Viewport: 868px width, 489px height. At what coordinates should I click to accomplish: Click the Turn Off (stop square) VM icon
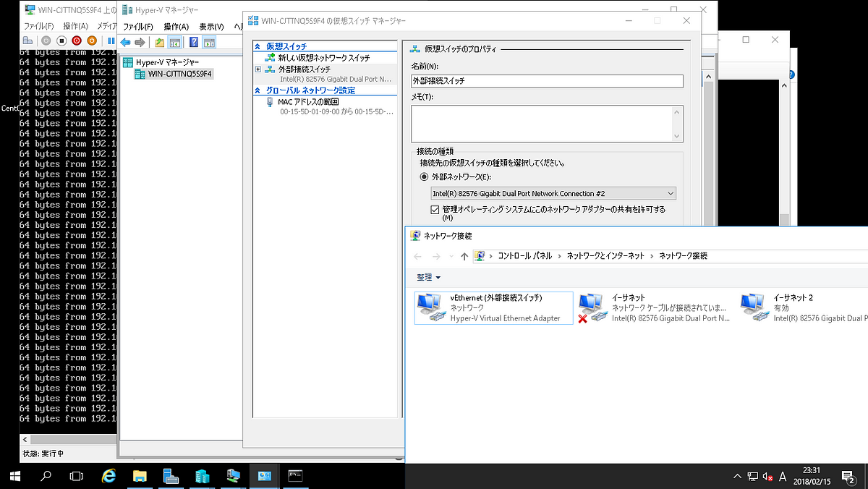pos(61,41)
